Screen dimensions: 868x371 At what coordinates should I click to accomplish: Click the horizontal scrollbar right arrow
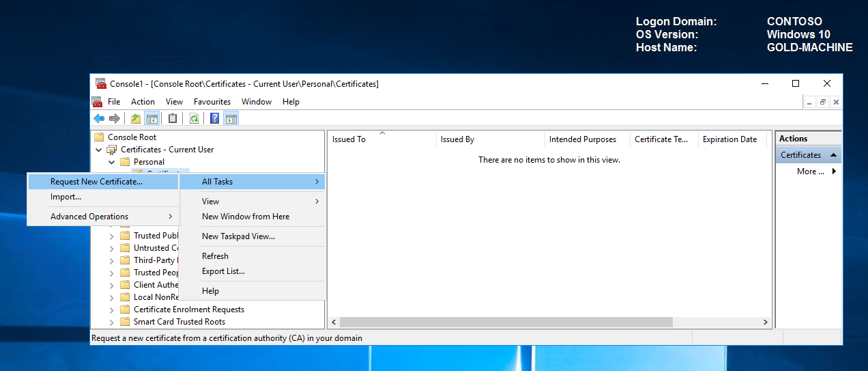766,322
